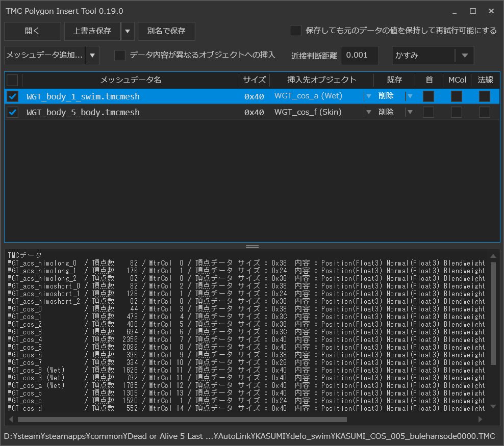This screenshot has width=504, height=446.
Task: Click the TMC data scroll-up arrow
Action: pos(493,256)
